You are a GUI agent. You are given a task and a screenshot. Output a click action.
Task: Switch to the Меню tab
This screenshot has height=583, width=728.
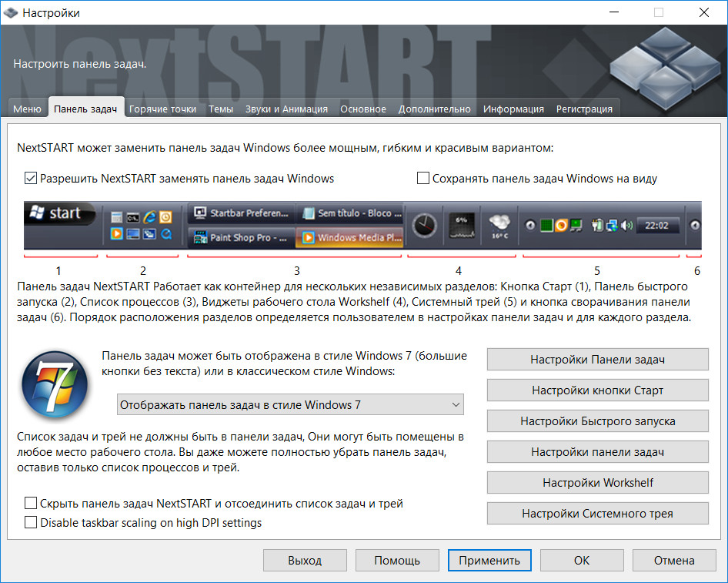point(27,109)
